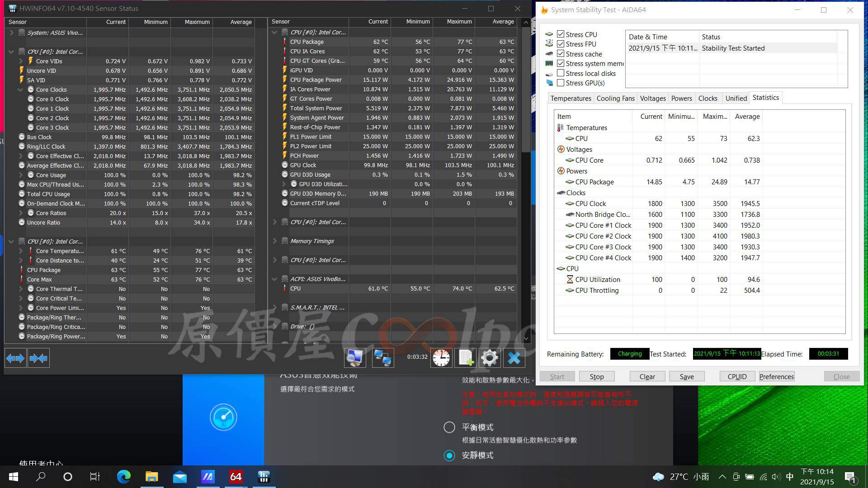The image size is (868, 488).
Task: Click Save button in AIDA64
Action: 686,376
